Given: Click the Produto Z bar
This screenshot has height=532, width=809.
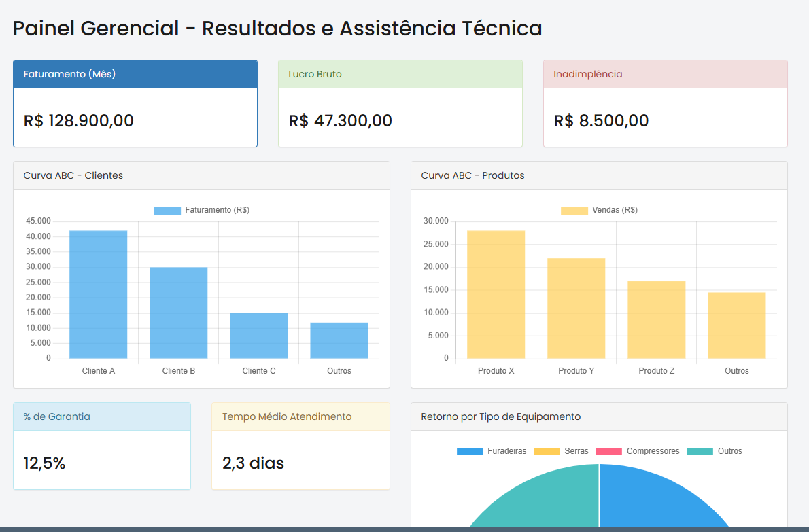Looking at the screenshot, I should [x=656, y=319].
